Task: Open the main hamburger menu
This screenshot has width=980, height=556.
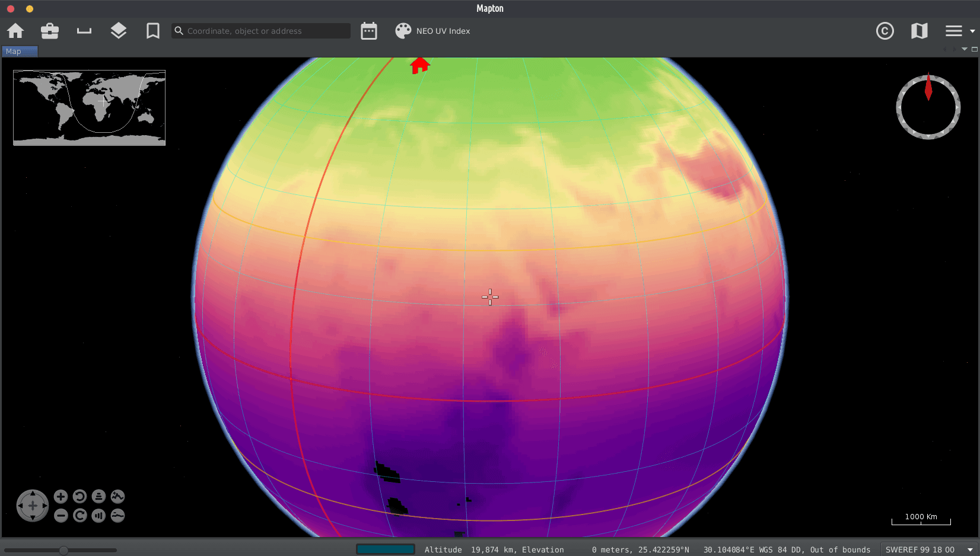Action: [953, 31]
